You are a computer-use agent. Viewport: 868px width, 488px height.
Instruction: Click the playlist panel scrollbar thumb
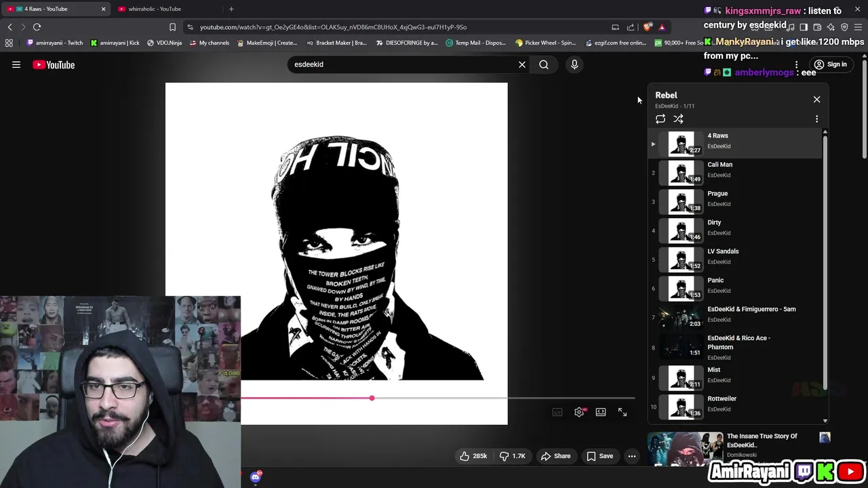[x=825, y=263]
